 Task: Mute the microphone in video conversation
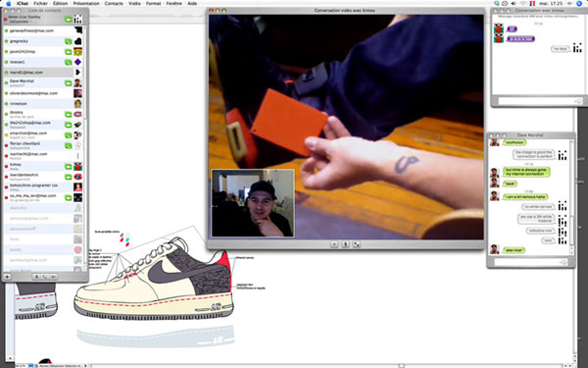(345, 244)
